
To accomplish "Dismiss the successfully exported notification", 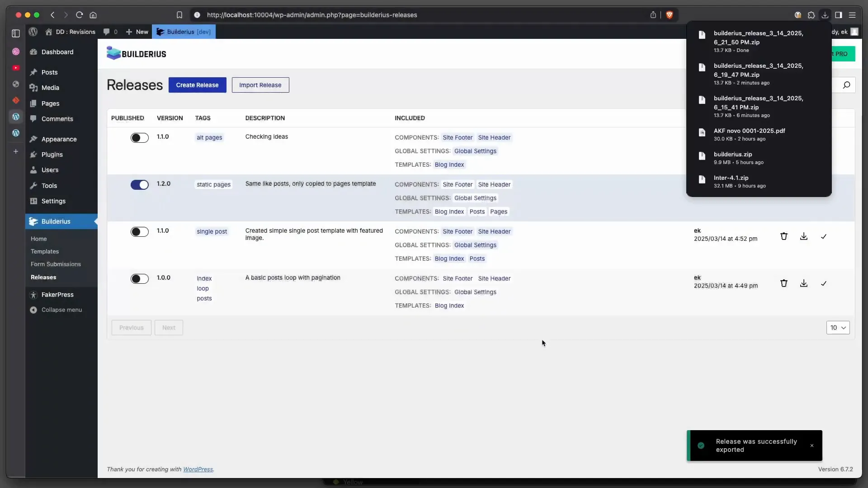I will (x=811, y=446).
